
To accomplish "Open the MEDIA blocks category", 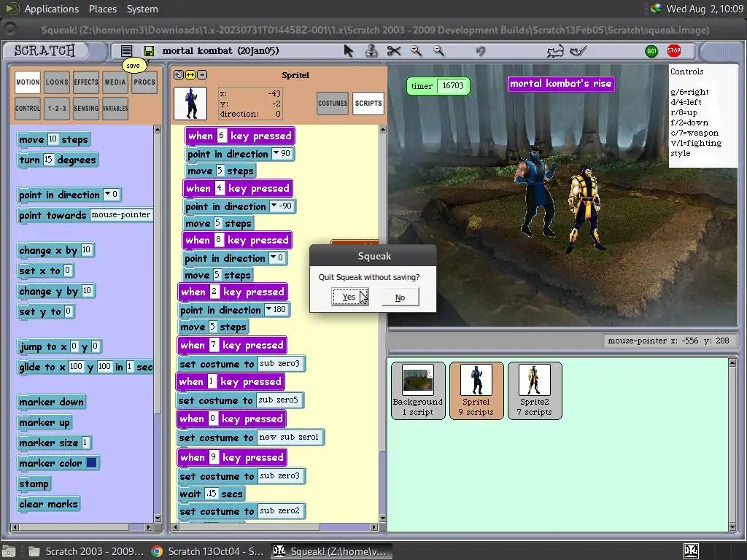I will click(x=115, y=82).
